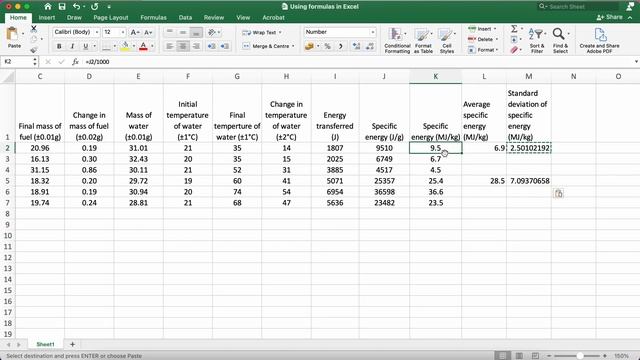
Task: Center text horizontally
Action: 183,47
